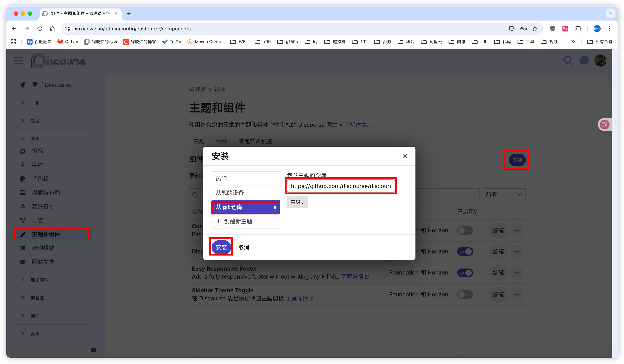Click the Discourse hamburger menu icon
Viewport: 624px width, 364px height.
click(18, 60)
